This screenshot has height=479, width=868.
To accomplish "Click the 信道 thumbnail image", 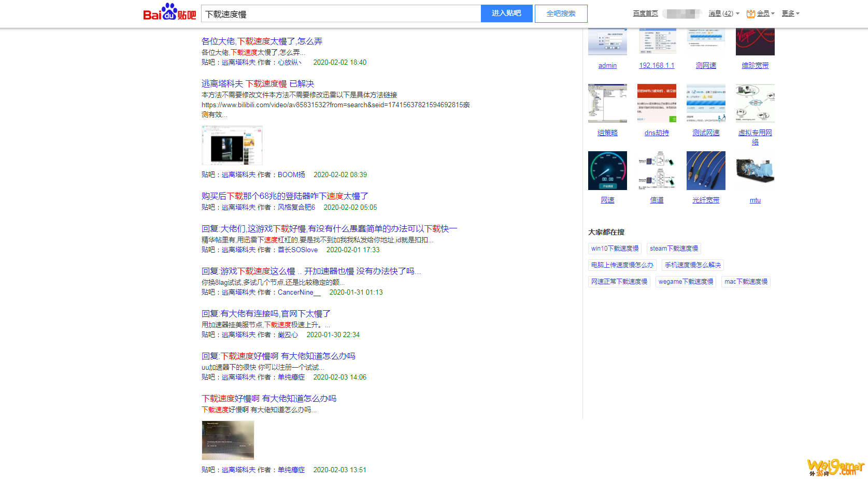I will pos(657,170).
